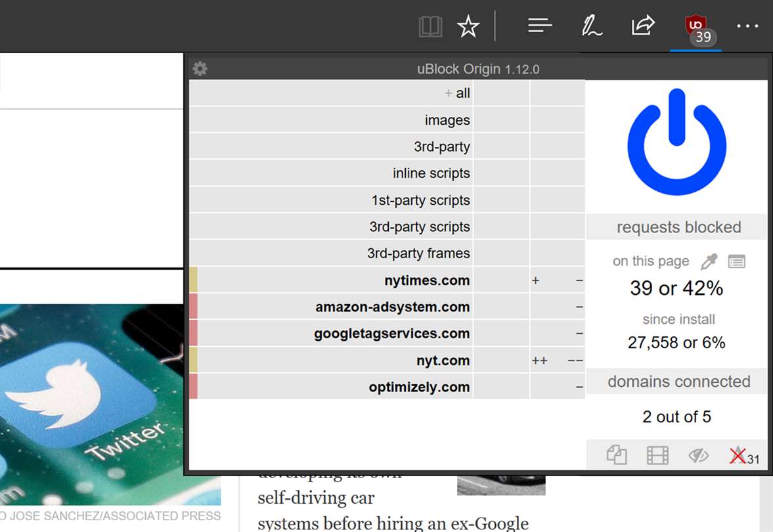Toggle uBlock power button for this site
Screen dimensions: 773x532
coord(677,142)
